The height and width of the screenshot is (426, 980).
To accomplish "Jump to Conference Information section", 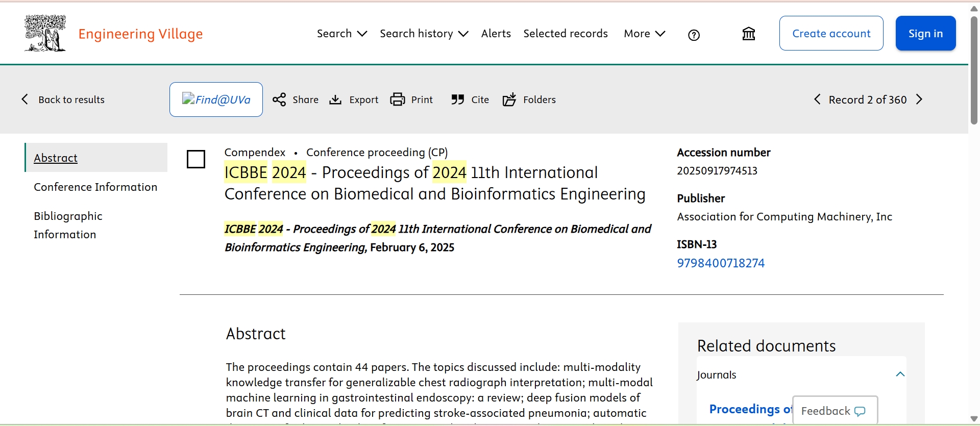I will coord(95,187).
